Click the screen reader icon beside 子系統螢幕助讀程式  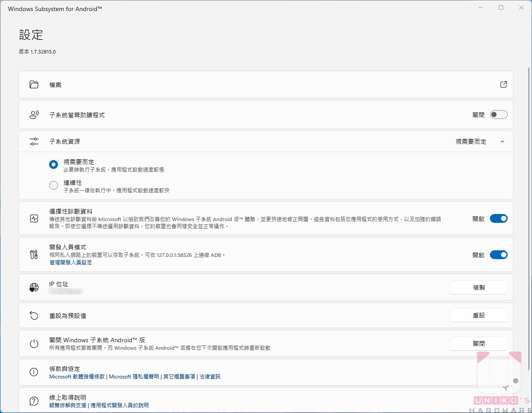pyautogui.click(x=34, y=115)
